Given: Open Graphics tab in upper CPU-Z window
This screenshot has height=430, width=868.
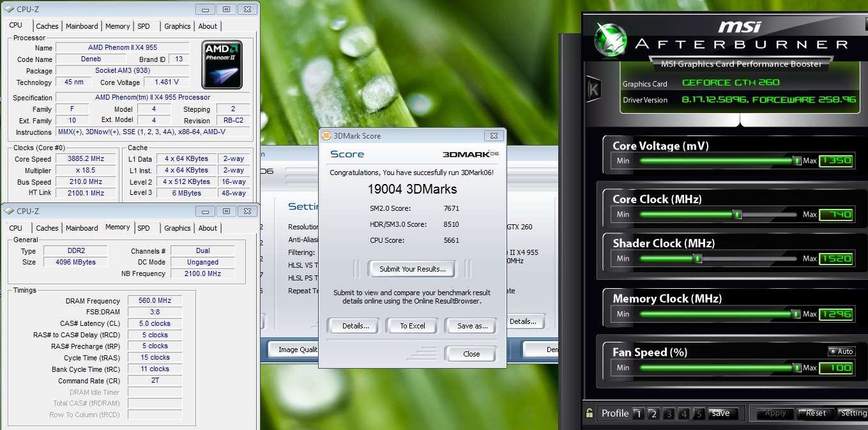Looking at the screenshot, I should coord(178,26).
